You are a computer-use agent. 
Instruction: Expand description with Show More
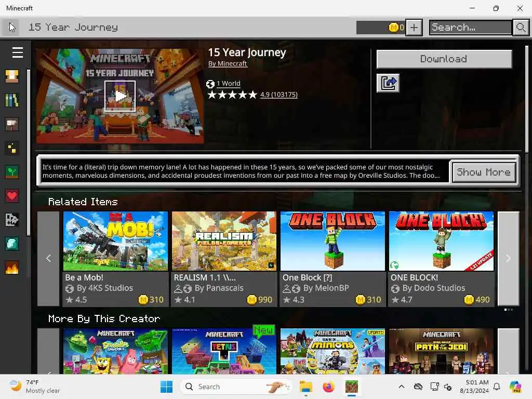click(x=484, y=172)
